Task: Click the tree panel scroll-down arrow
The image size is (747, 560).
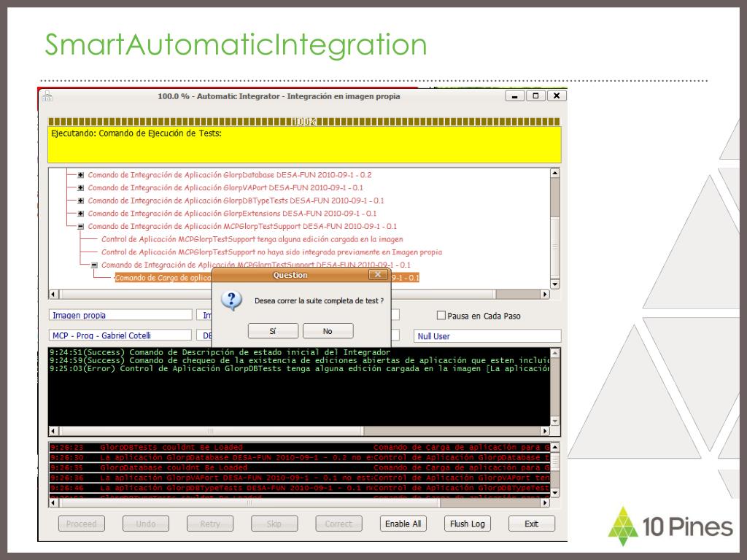Action: point(555,284)
